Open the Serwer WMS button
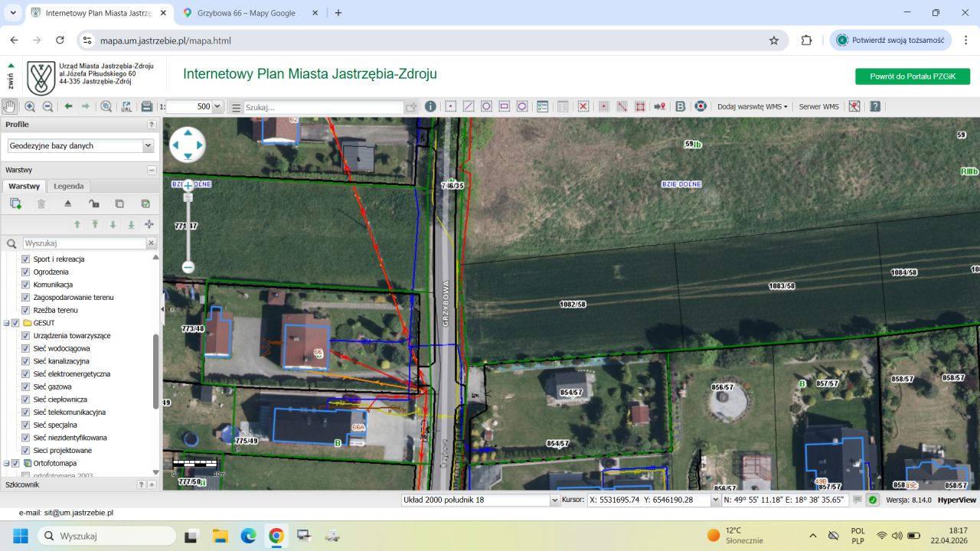Screen dimensions: 980x551 (x=818, y=106)
